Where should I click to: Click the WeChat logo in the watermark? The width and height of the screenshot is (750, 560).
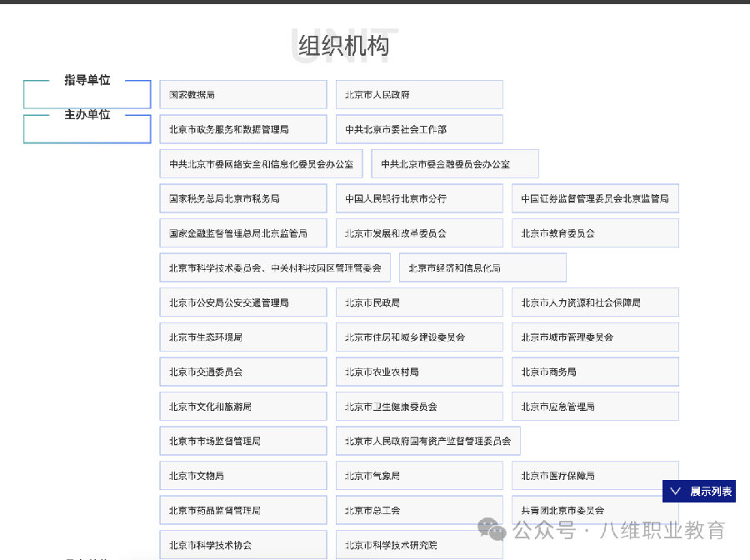pos(491,529)
